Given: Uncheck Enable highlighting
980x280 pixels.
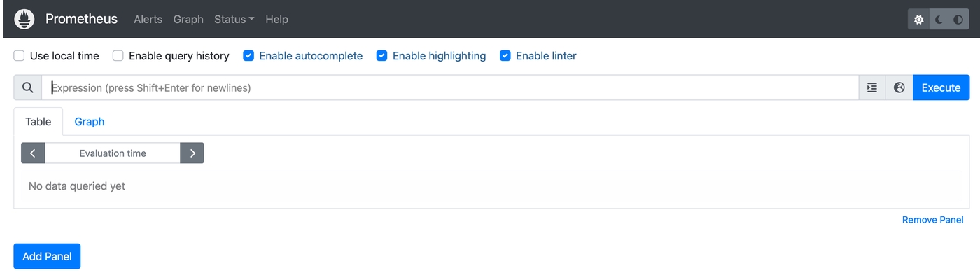Looking at the screenshot, I should pos(382,56).
